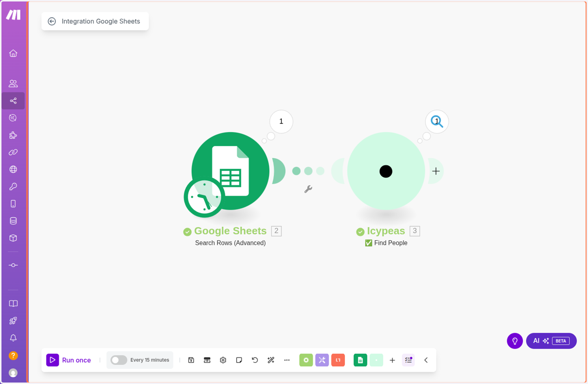The height and width of the screenshot is (384, 588).
Task: Collapse the bottom toolbar with the chevron
Action: tap(426, 360)
